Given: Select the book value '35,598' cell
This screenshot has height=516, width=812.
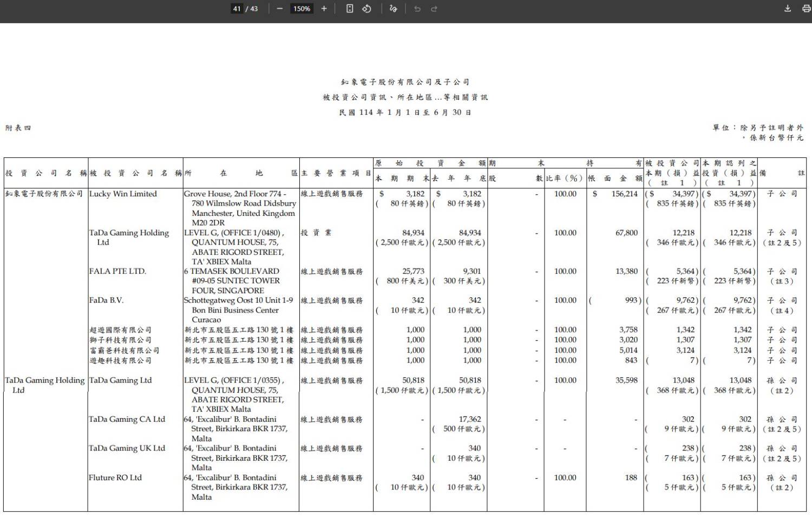Looking at the screenshot, I should pos(626,380).
